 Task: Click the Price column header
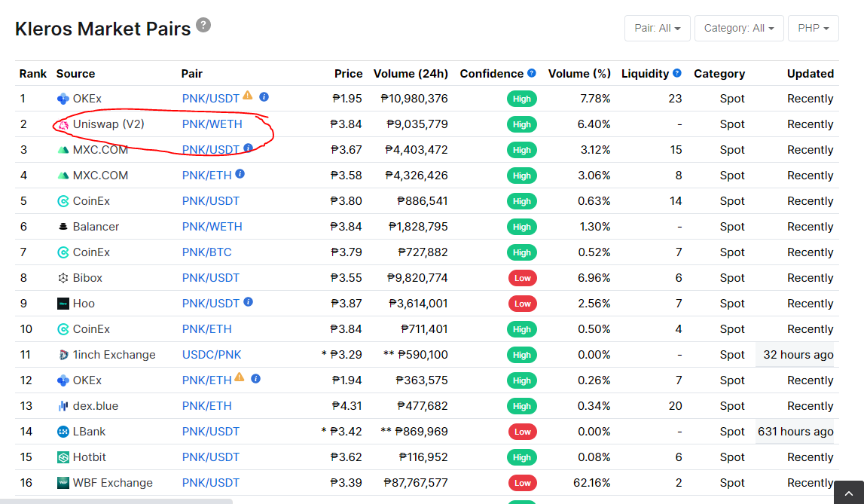coord(348,74)
